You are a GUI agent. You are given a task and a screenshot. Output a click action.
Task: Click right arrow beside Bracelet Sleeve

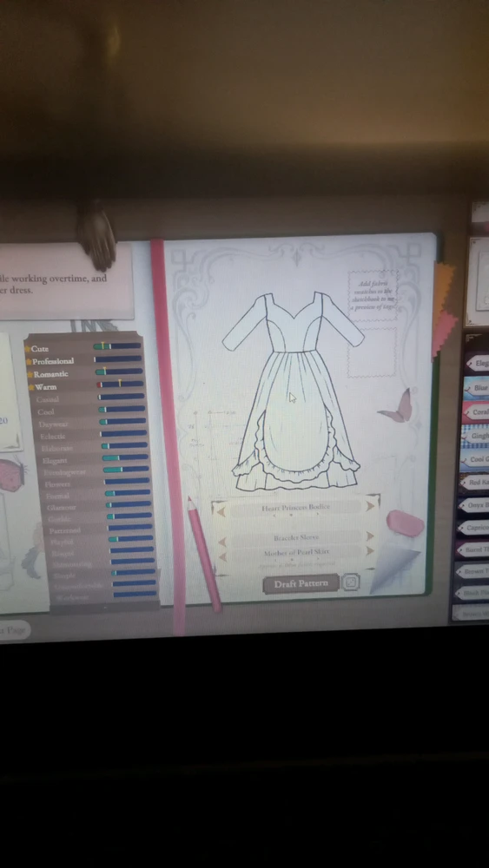click(370, 536)
